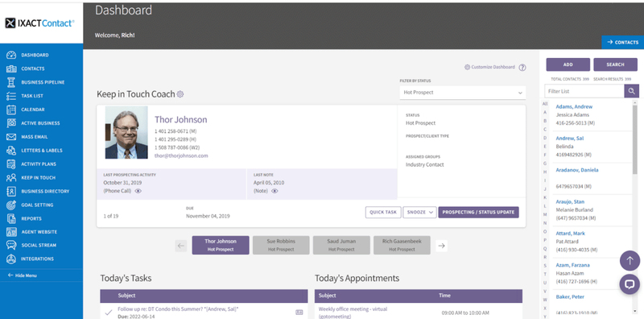Open the chat bubble widget
This screenshot has width=644, height=319.
(x=630, y=284)
